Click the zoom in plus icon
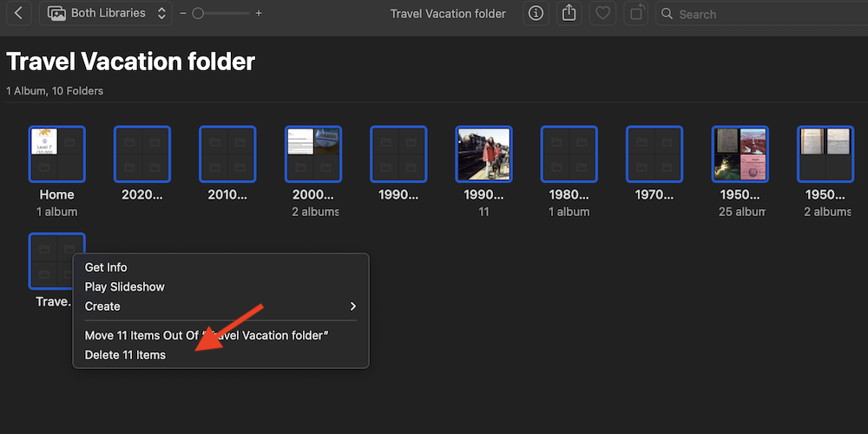The width and height of the screenshot is (868, 434). click(x=259, y=14)
